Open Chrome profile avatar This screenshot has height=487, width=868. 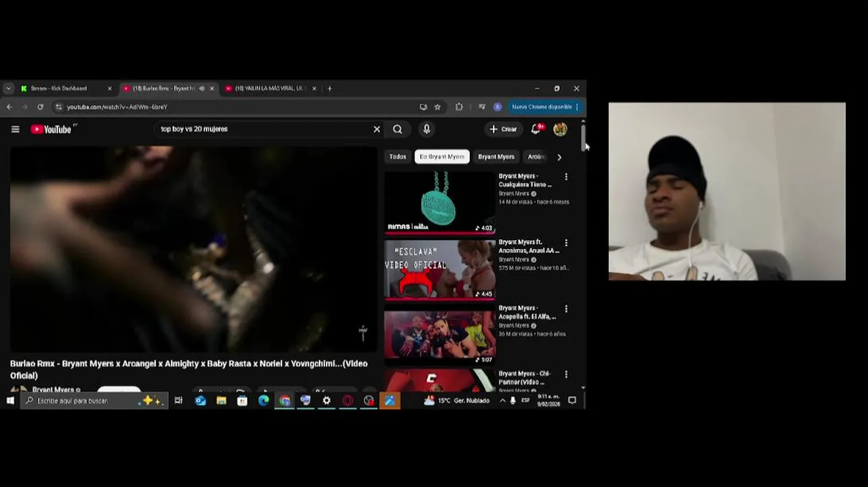[x=498, y=107]
